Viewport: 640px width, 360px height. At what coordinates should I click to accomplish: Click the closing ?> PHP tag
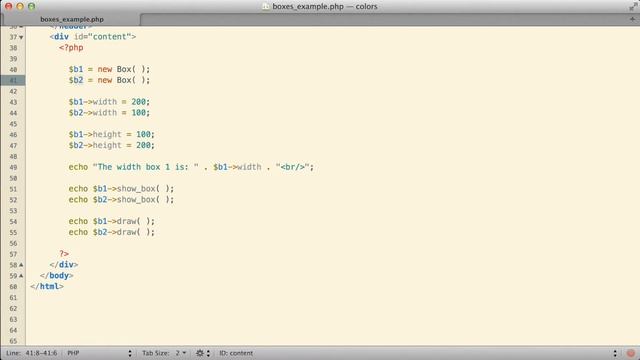pos(64,254)
